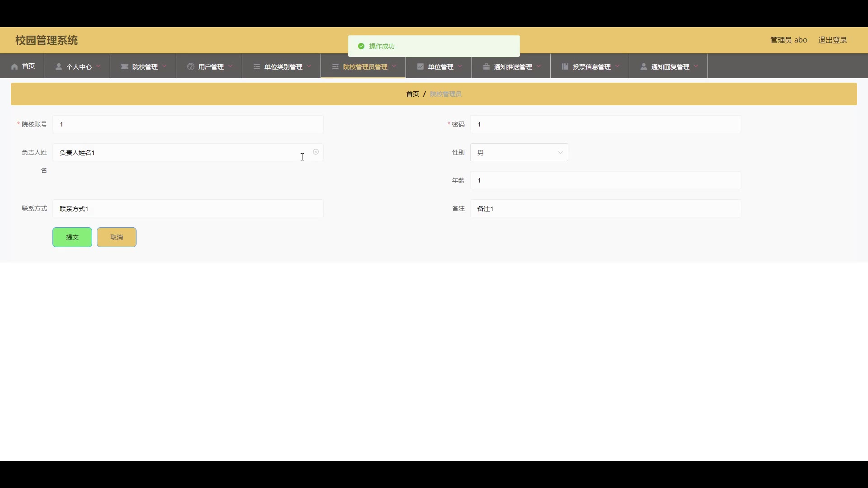Click 退出登录 link
This screenshot has width=868, height=488.
pos(832,40)
